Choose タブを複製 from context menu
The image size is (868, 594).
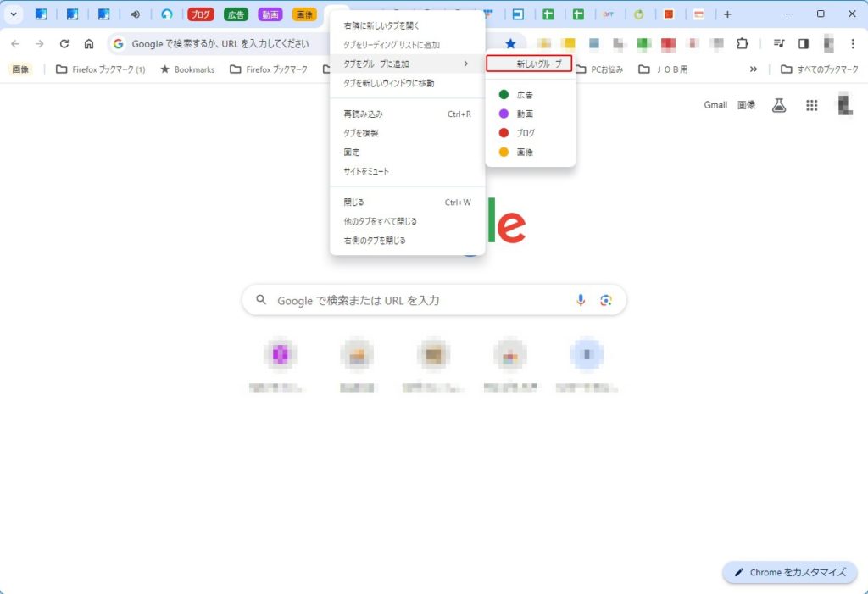[361, 133]
